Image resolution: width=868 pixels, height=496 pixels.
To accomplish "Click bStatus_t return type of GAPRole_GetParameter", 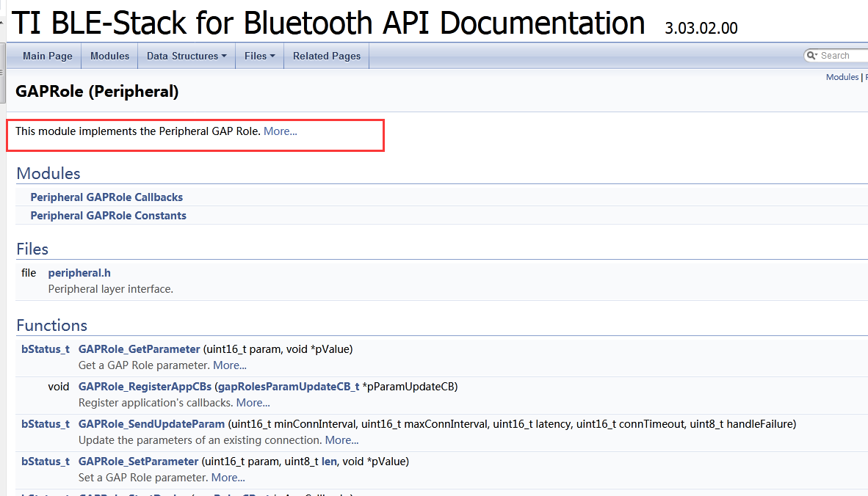I will [45, 349].
